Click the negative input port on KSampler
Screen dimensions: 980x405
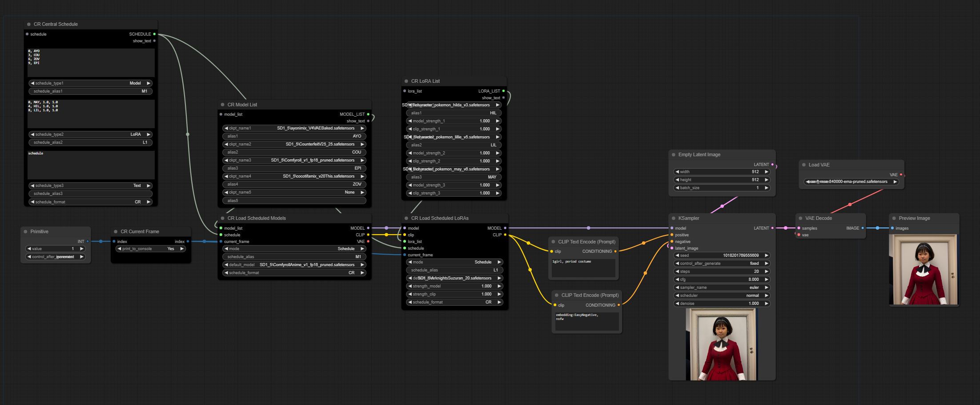672,242
